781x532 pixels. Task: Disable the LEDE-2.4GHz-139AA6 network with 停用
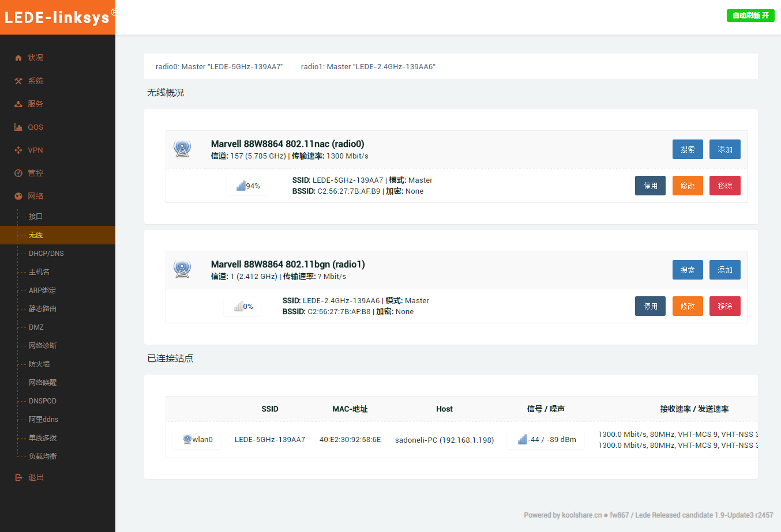650,306
